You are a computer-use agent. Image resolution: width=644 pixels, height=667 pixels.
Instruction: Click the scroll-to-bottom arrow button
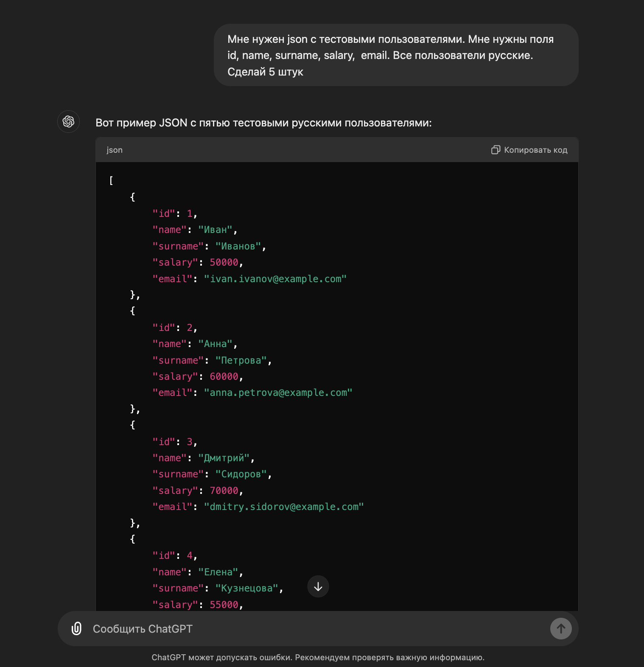click(318, 586)
